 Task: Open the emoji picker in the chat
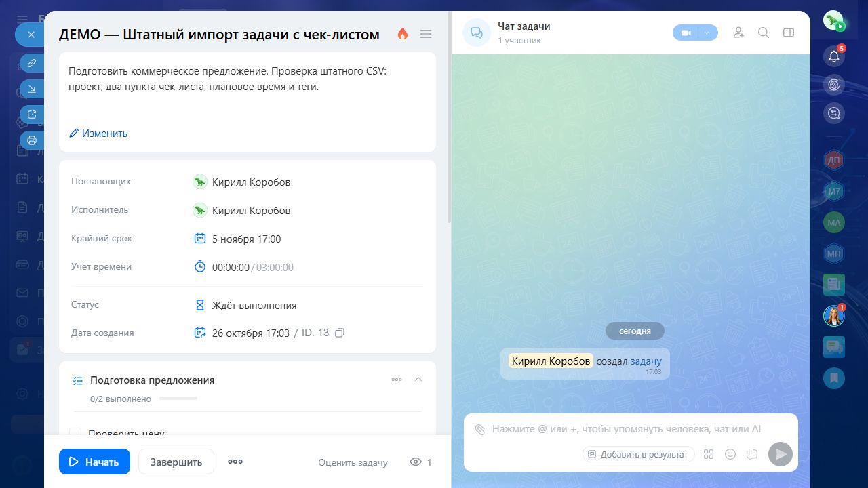tap(730, 454)
